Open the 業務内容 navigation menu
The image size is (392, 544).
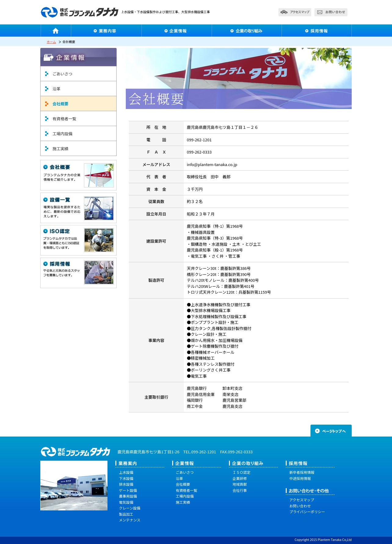tap(106, 31)
